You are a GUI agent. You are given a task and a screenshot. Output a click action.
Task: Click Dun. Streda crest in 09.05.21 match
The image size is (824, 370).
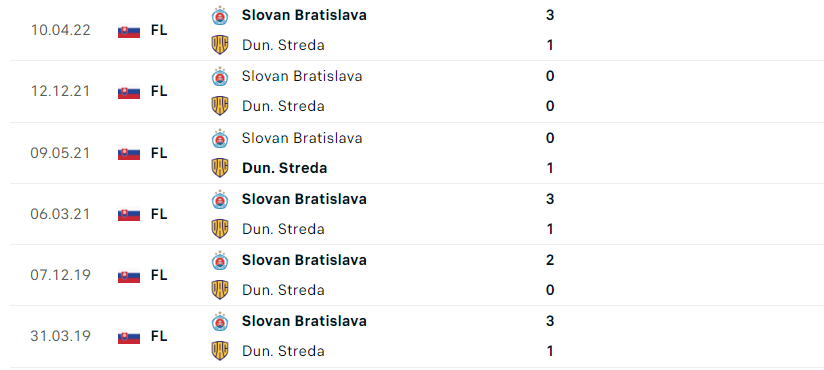[220, 168]
